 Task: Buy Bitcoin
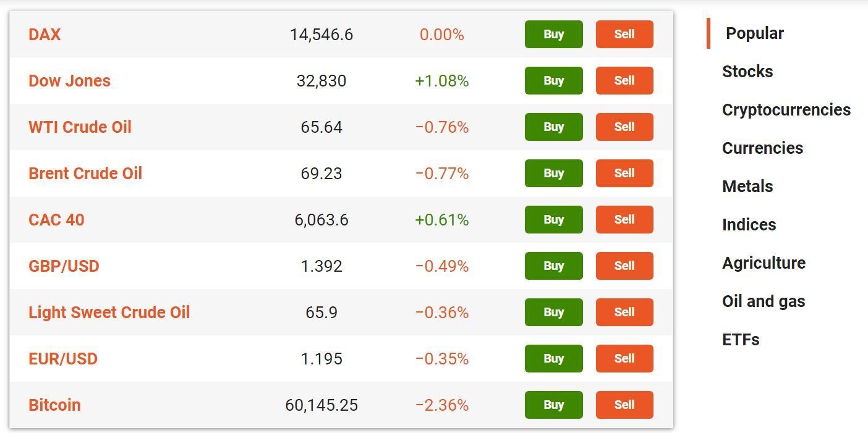click(x=553, y=405)
